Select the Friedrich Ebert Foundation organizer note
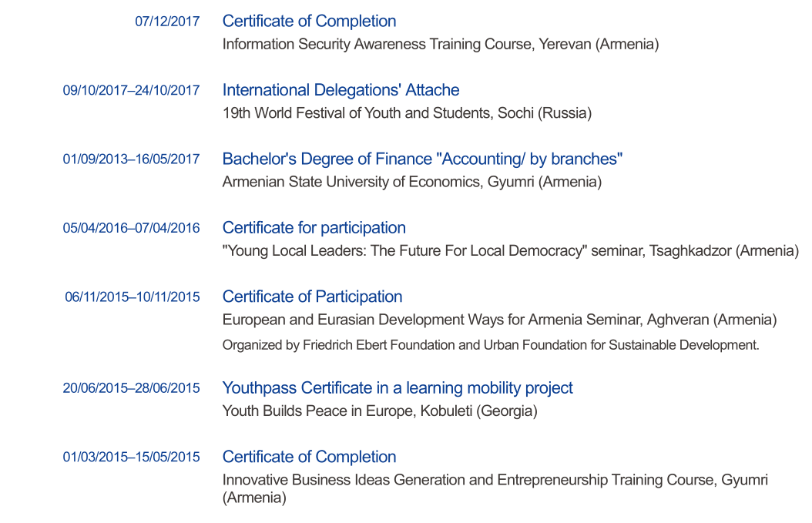This screenshot has height=523, width=812. click(491, 345)
